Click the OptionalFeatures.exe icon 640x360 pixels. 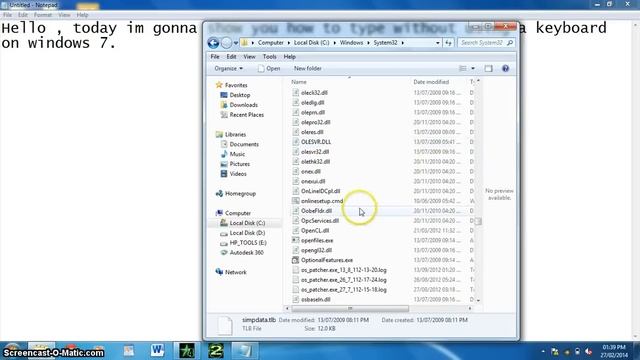pos(296,260)
